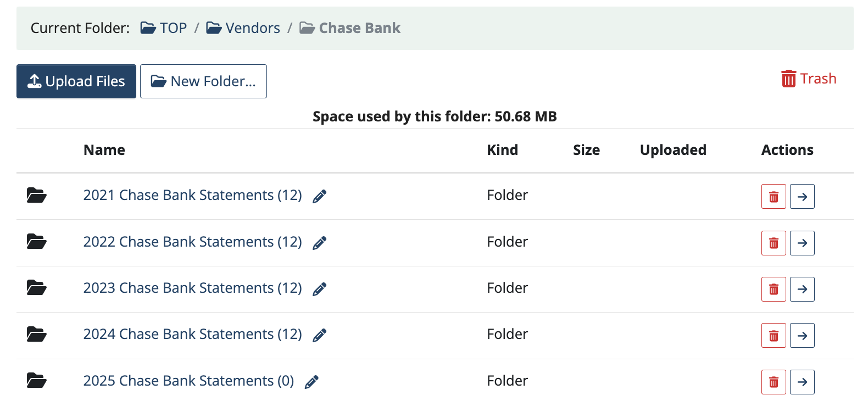Delete the 2021 Chase Bank Statements folder
The image size is (868, 412).
pyautogui.click(x=774, y=197)
